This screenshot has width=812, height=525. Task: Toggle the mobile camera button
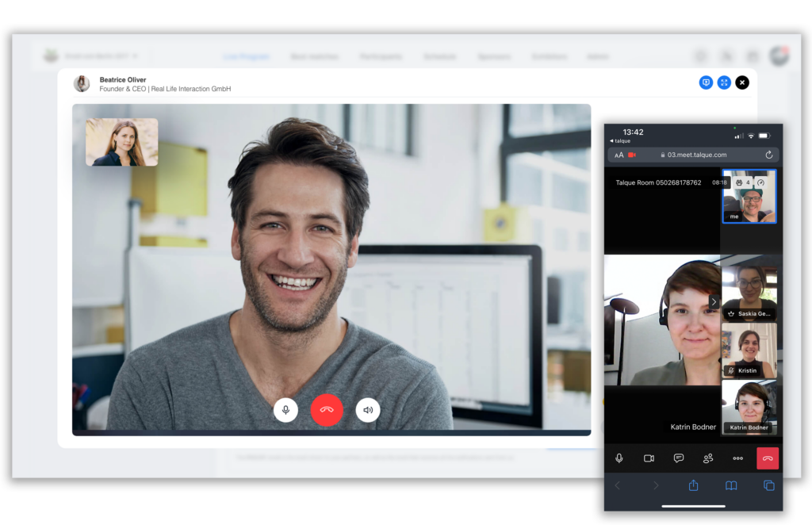tap(649, 458)
